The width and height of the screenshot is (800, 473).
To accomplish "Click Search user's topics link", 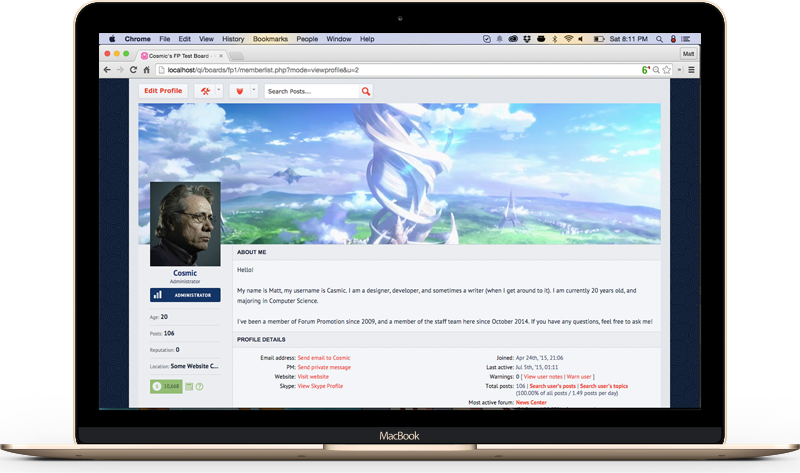I will 604,386.
